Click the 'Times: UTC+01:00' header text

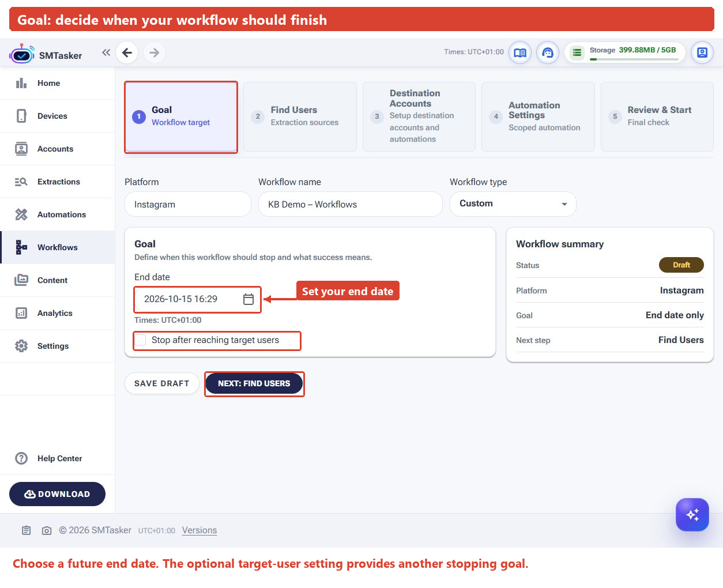click(x=474, y=52)
